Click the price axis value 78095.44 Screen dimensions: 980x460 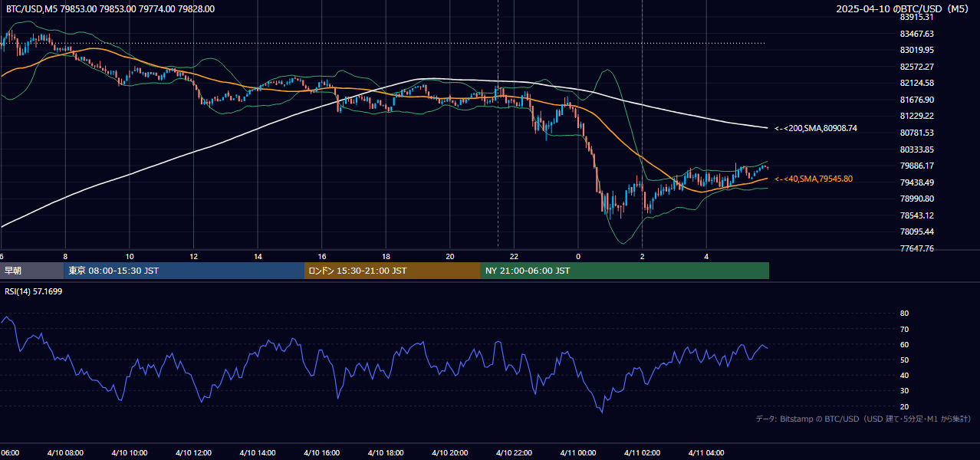tap(916, 232)
